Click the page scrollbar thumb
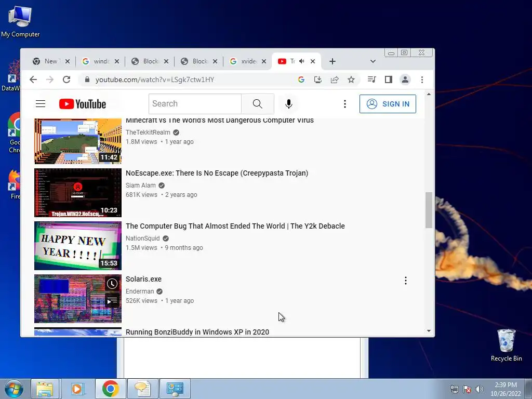 coord(429,210)
